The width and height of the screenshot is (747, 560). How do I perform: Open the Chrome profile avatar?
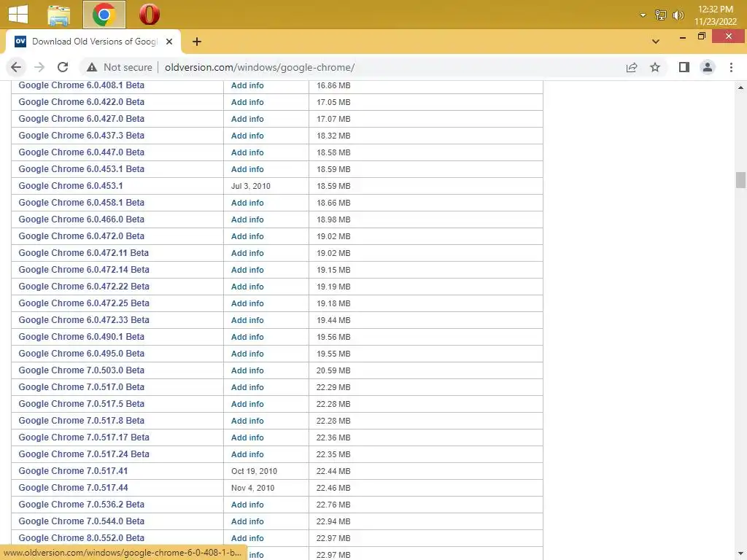[708, 67]
